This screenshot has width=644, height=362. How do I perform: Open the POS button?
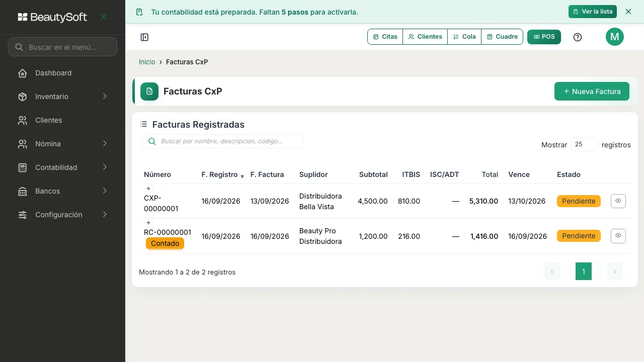point(544,37)
